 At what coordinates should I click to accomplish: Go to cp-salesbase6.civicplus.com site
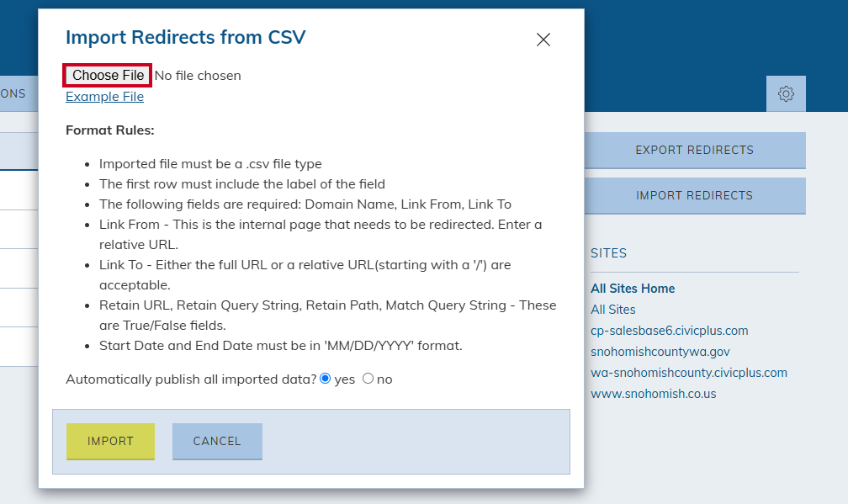coord(669,331)
